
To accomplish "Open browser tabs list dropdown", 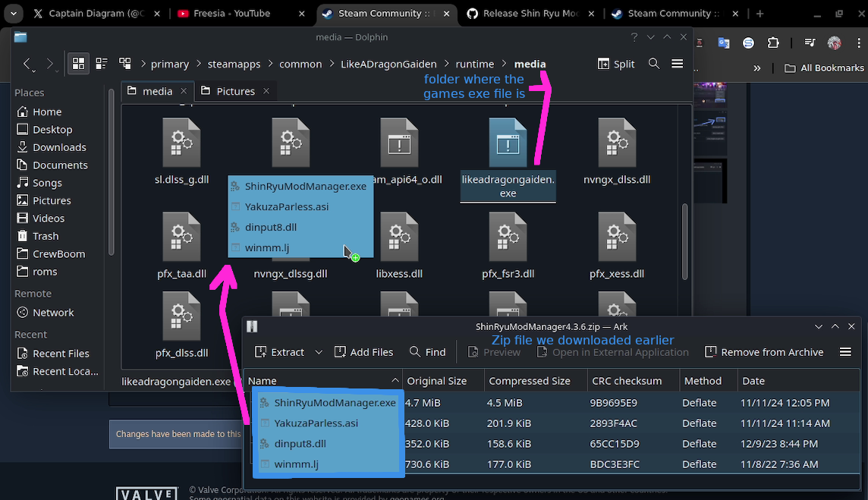I will coord(14,14).
